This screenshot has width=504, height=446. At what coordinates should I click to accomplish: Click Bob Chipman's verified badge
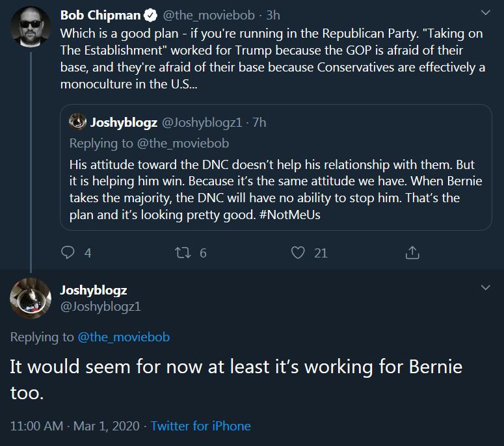click(150, 15)
